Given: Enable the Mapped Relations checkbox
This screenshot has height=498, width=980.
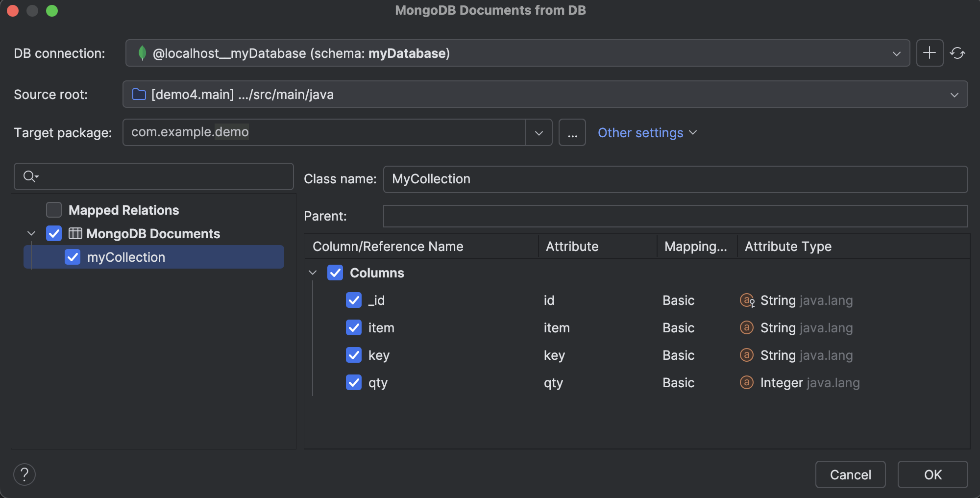Looking at the screenshot, I should tap(53, 210).
